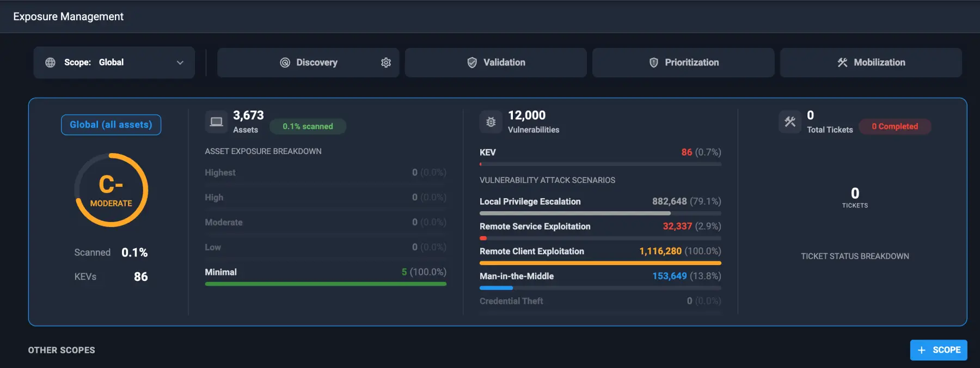Click the Discovery target icon
This screenshot has width=980, height=368.
click(285, 63)
